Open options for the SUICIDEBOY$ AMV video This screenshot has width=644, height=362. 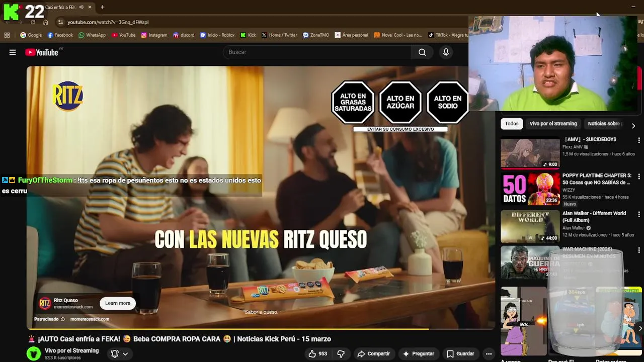(x=639, y=140)
